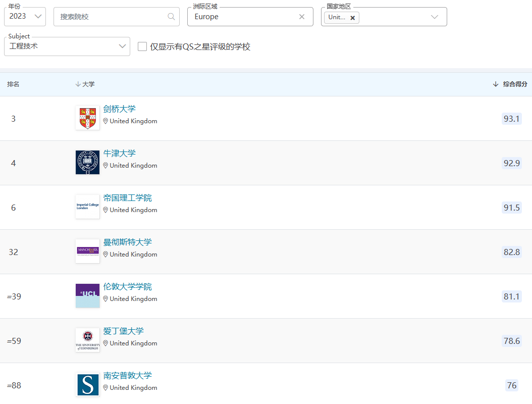Open the 剑桥大学 link

pyautogui.click(x=120, y=109)
